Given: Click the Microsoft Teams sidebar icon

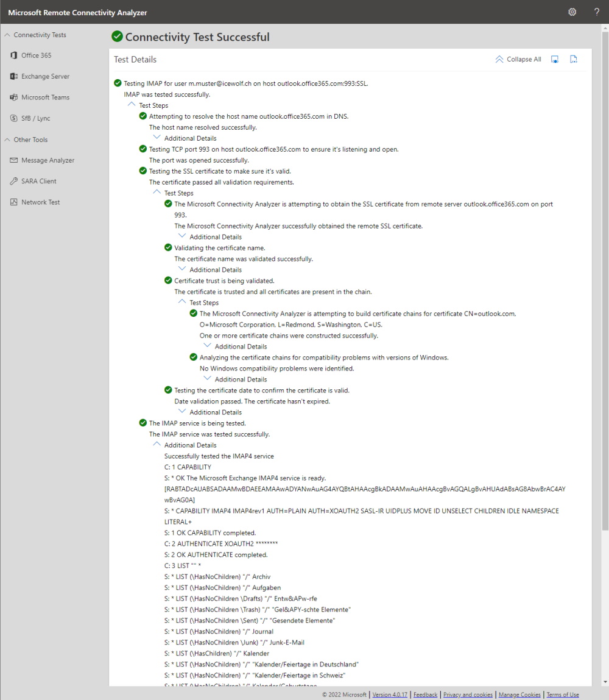Looking at the screenshot, I should [14, 97].
